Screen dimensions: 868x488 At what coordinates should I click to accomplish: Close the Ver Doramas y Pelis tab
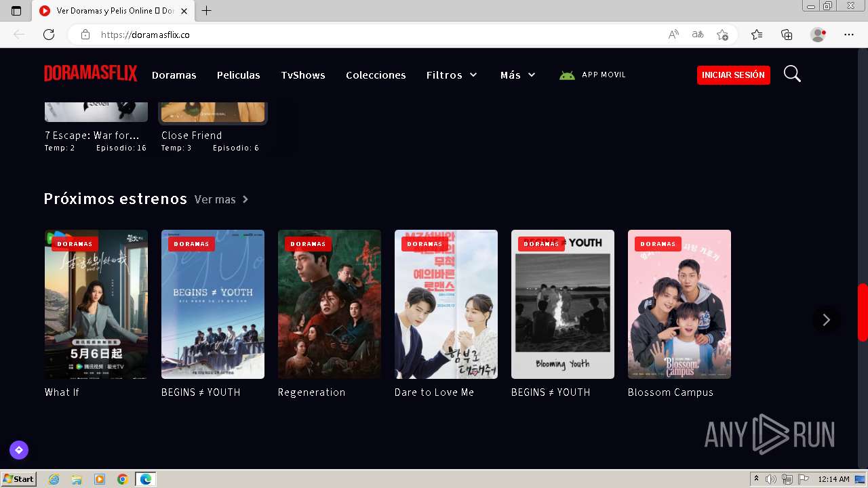(x=184, y=11)
